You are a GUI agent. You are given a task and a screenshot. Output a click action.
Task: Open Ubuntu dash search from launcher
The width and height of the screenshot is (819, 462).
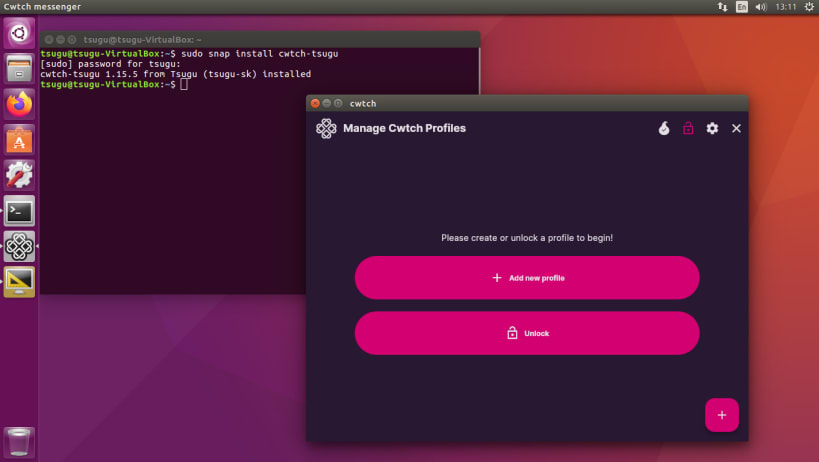(x=19, y=33)
